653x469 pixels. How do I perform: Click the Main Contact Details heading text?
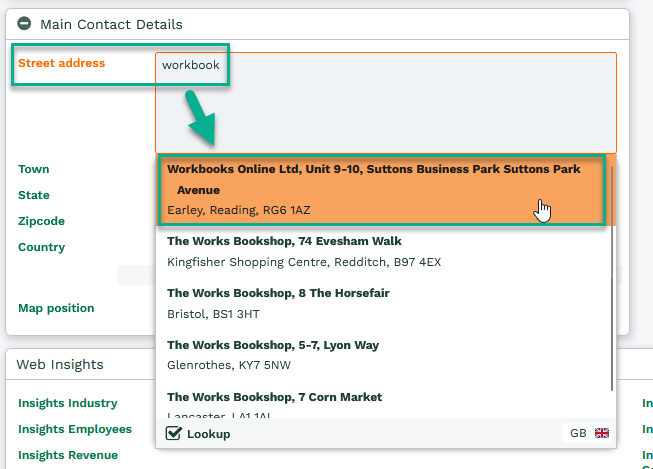pos(111,25)
